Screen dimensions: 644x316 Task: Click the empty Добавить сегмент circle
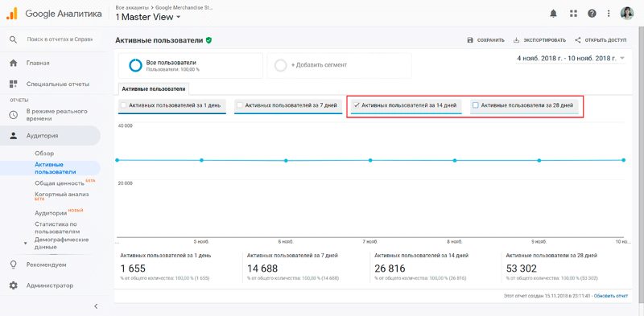(x=280, y=65)
